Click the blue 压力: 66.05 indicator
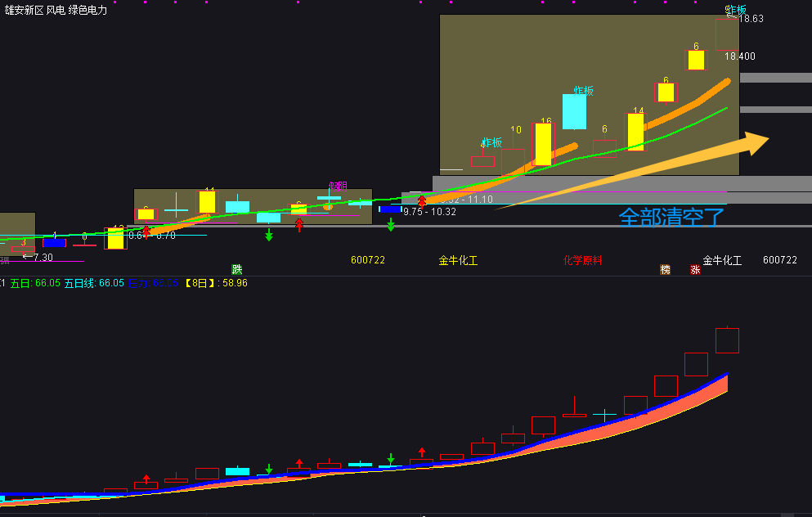This screenshot has width=812, height=517. (x=153, y=283)
